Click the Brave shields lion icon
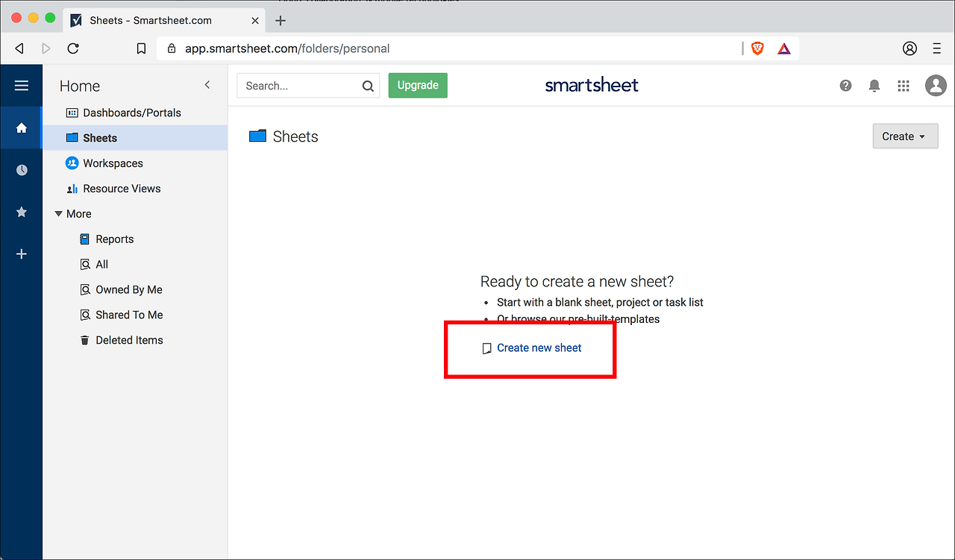 pyautogui.click(x=758, y=48)
